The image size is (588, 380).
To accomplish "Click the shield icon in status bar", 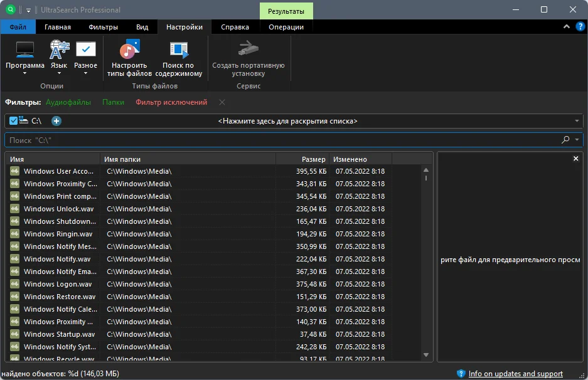I will click(x=461, y=374).
